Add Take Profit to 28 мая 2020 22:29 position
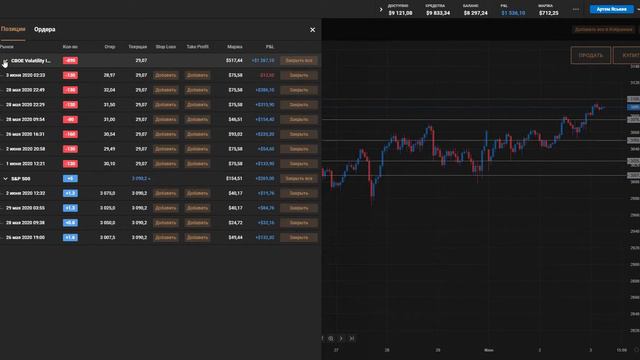The image size is (640, 360). [197, 104]
